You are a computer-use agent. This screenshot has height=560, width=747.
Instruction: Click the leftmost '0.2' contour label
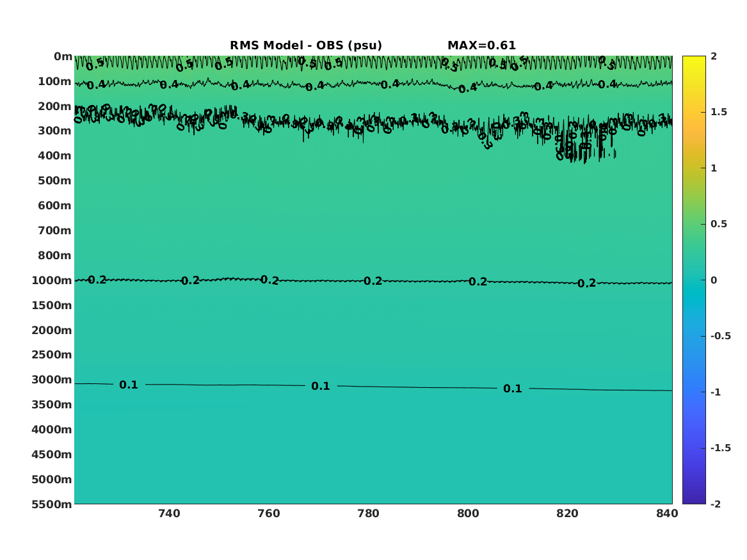pos(97,280)
